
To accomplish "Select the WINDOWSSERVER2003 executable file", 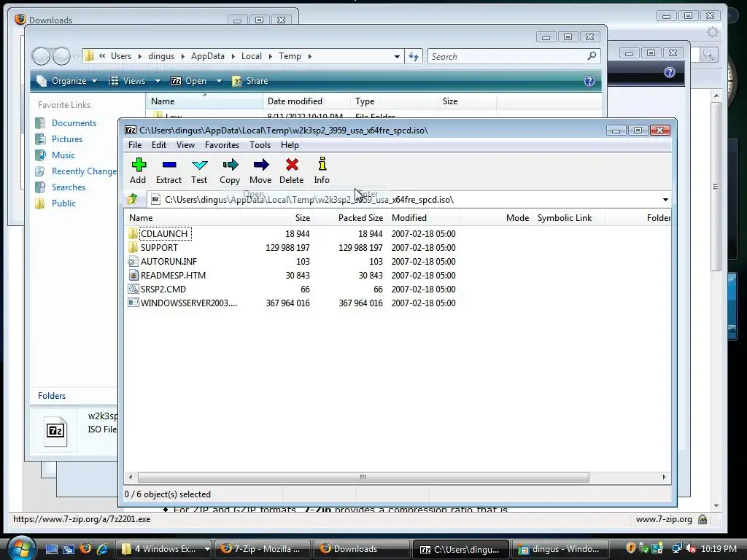I will point(188,303).
